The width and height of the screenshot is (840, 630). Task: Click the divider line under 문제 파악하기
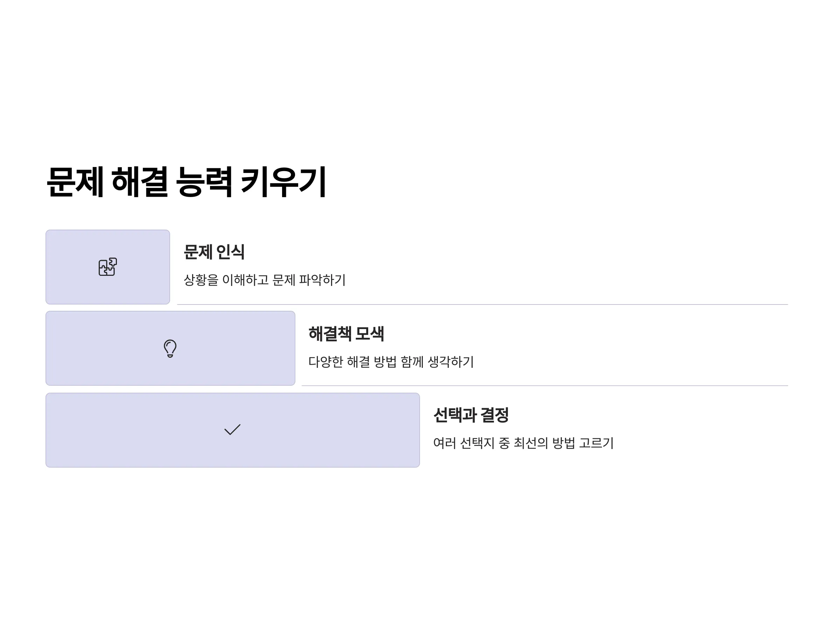coord(483,304)
